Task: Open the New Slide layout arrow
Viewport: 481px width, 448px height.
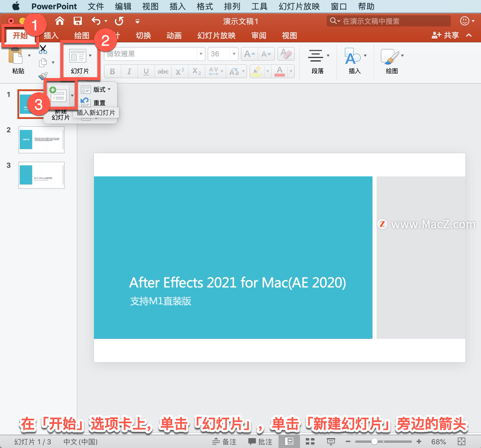Action: [x=72, y=96]
